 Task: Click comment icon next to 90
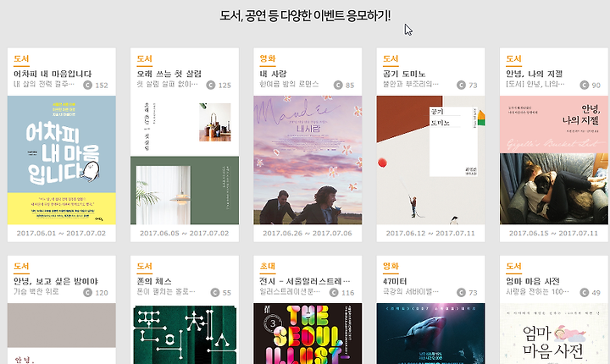tap(584, 85)
